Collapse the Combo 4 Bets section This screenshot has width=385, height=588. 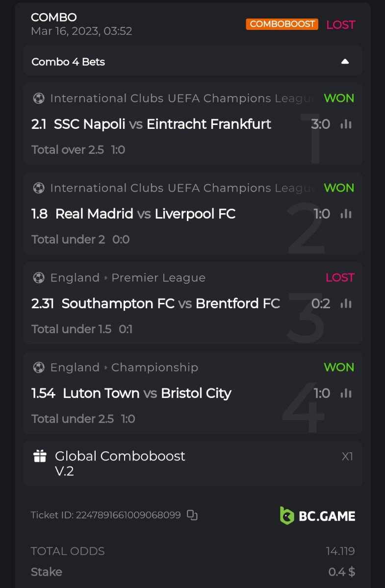pyautogui.click(x=345, y=62)
